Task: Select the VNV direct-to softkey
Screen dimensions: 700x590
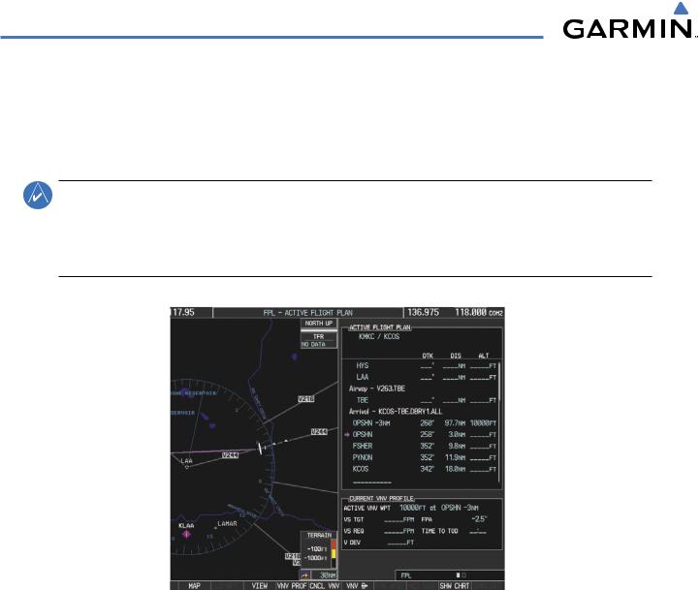Action: point(357,585)
